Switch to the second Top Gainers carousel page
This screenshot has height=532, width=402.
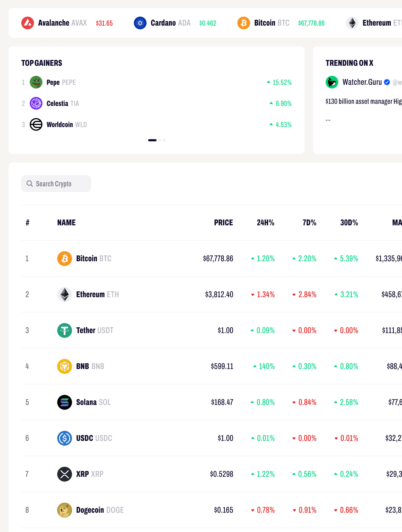[160, 140]
